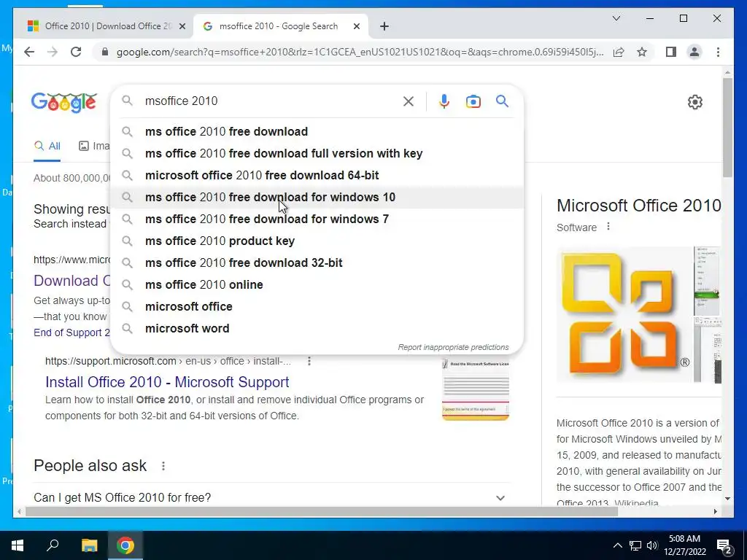Open the network tray icon
Viewport: 747px width, 560px height.
(x=635, y=545)
